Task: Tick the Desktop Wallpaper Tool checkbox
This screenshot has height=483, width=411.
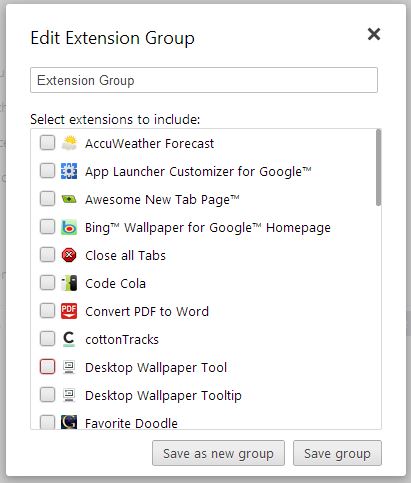Action: click(x=47, y=367)
